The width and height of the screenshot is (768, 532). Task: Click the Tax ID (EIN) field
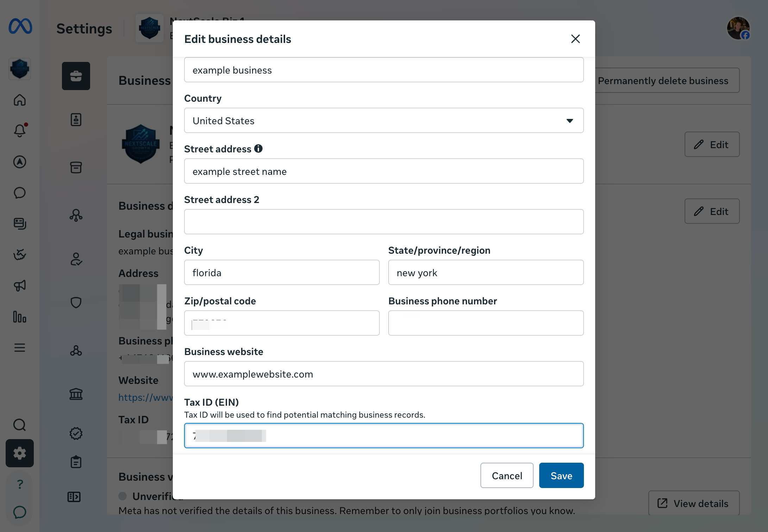pyautogui.click(x=384, y=436)
